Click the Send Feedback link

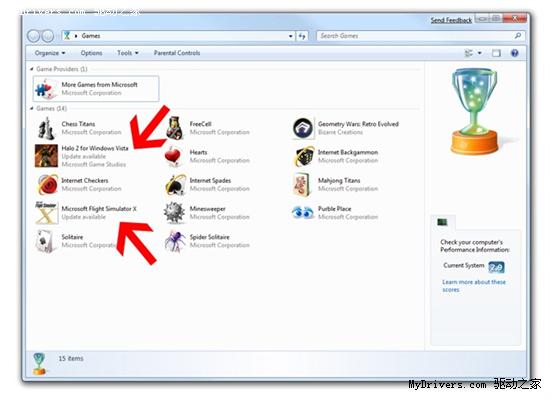click(x=451, y=20)
